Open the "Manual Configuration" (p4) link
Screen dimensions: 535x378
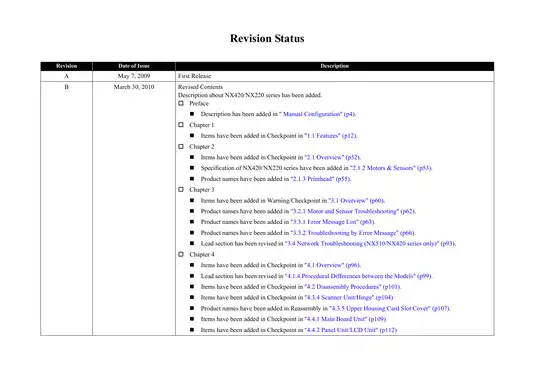coord(317,114)
